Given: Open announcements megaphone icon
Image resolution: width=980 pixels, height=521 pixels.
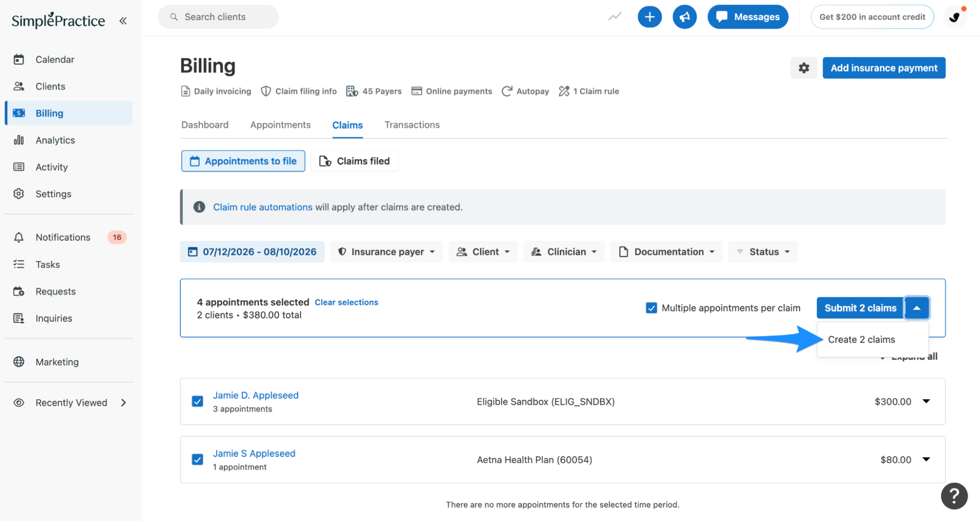Looking at the screenshot, I should pos(684,17).
